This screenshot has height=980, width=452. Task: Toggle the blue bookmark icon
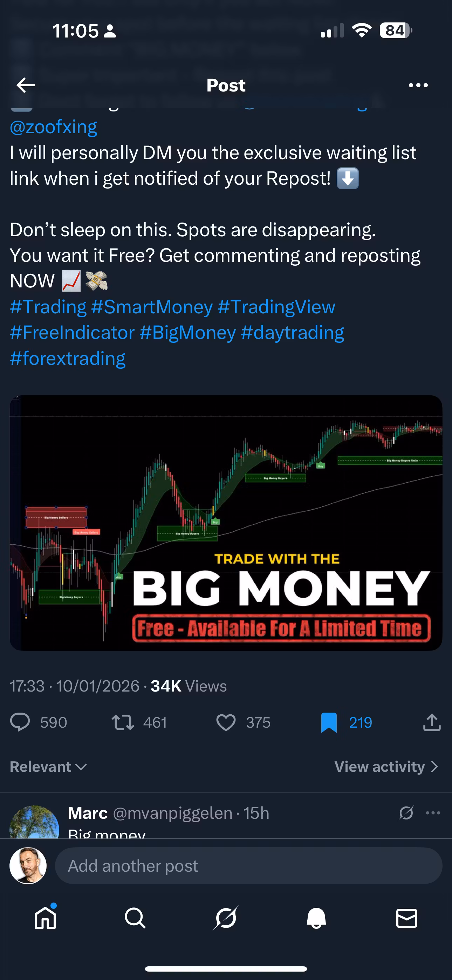pos(329,722)
